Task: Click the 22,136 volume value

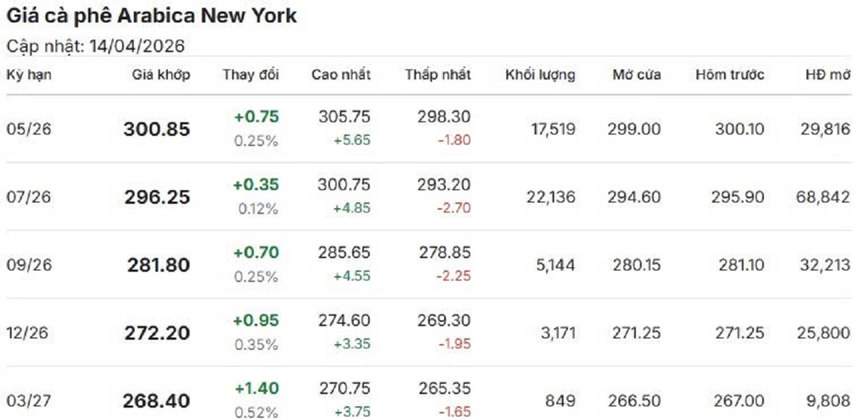Action: [x=550, y=197]
